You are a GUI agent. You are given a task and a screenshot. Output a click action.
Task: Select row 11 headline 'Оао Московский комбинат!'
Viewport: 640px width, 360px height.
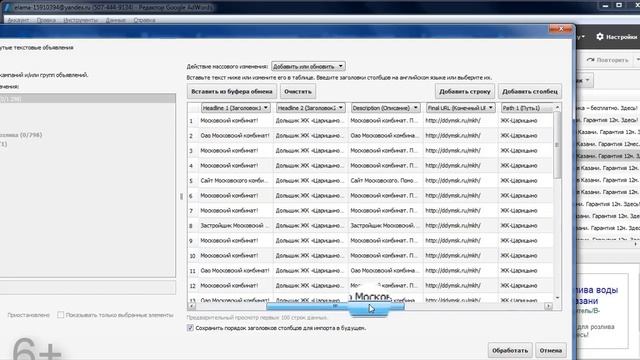[x=235, y=270]
